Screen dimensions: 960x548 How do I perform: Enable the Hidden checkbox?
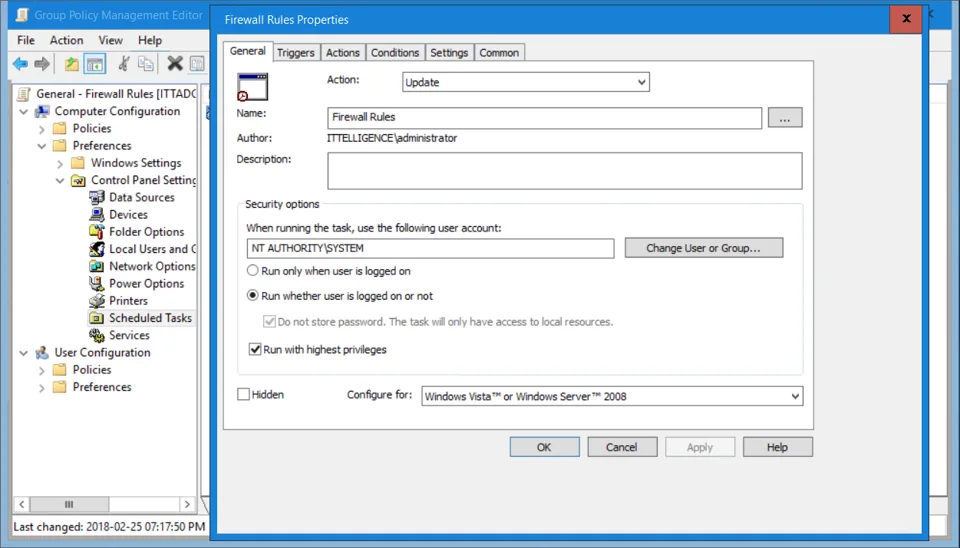tap(243, 394)
